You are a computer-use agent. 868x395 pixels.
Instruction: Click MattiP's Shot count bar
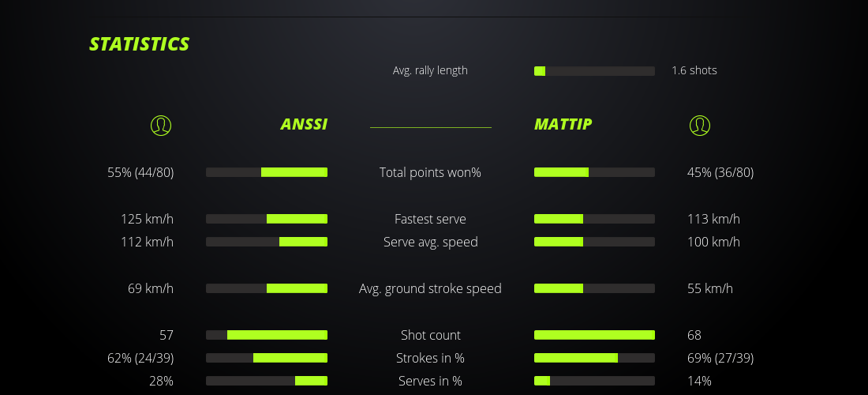[594, 335]
